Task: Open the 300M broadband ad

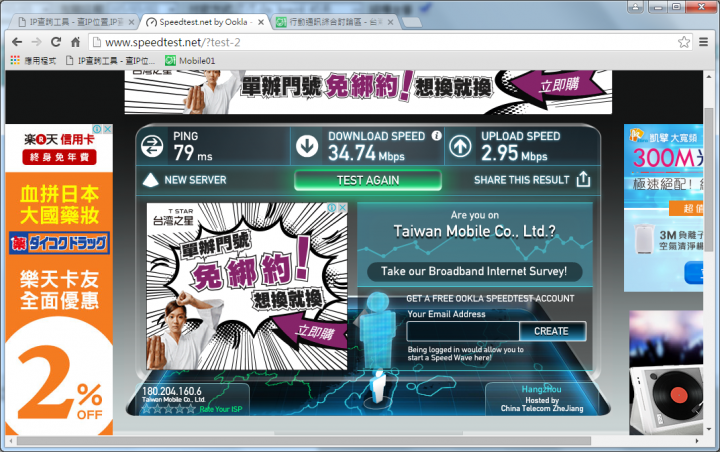Action: 663,208
